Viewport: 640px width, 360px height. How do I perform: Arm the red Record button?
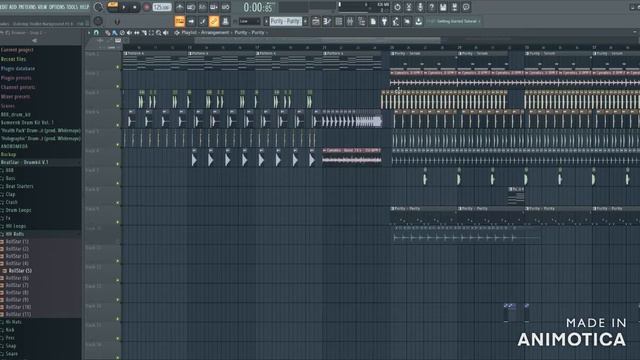146,7
